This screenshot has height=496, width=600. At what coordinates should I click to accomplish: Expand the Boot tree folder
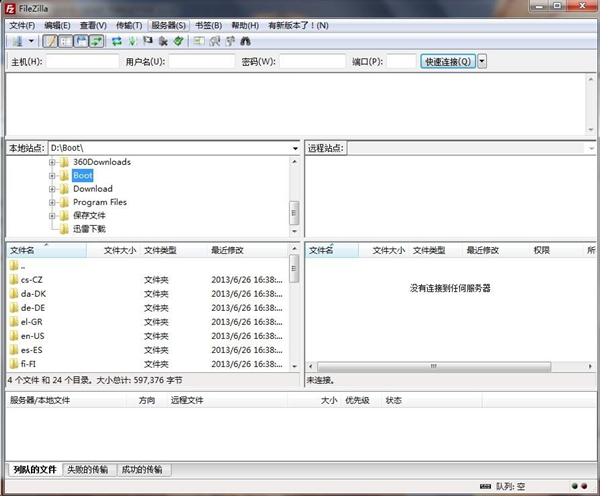point(52,176)
